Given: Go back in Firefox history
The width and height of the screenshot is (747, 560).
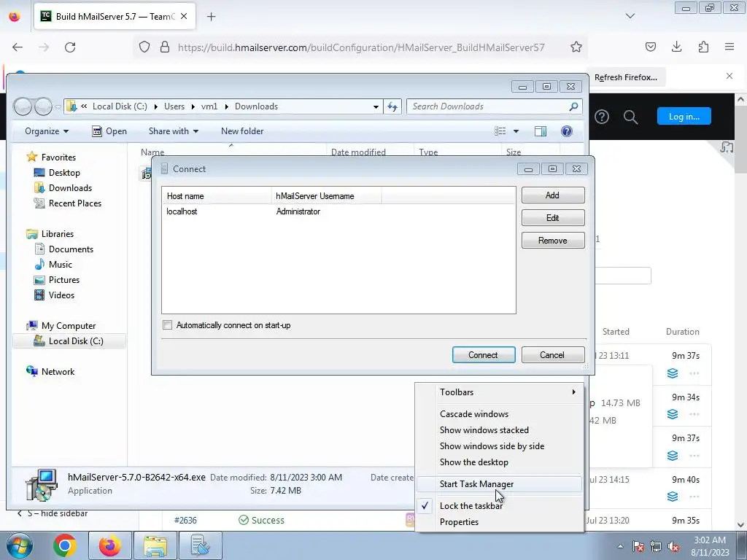Looking at the screenshot, I should 18,47.
